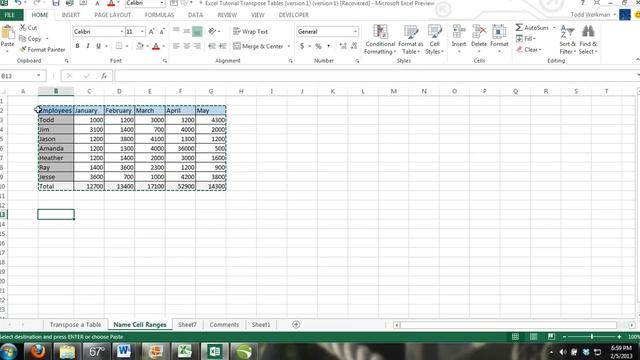Expand the Name Box dropdown arrow

click(38, 76)
